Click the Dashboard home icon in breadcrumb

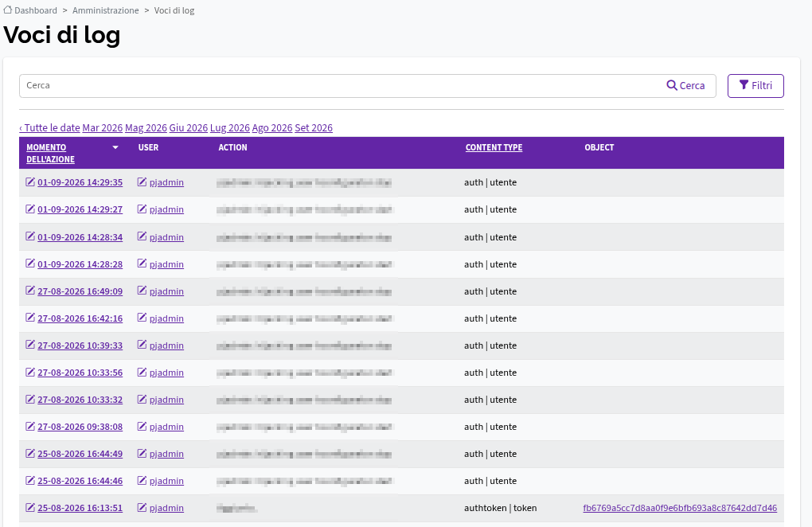point(8,10)
